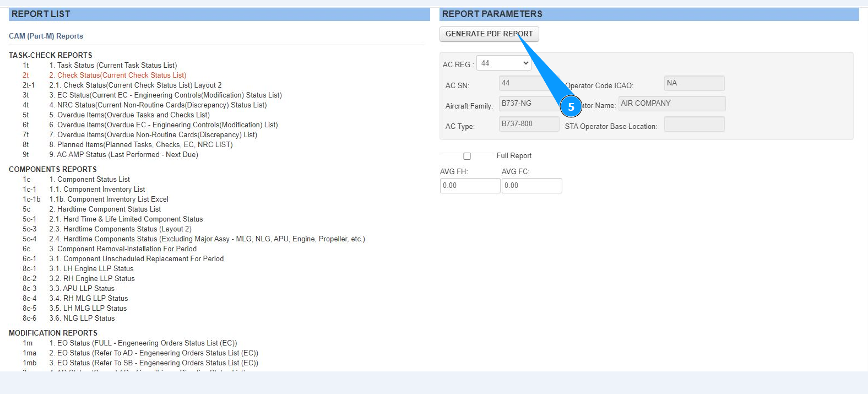The image size is (868, 394).
Task: Click report code 5c-4
Action: [x=30, y=239]
